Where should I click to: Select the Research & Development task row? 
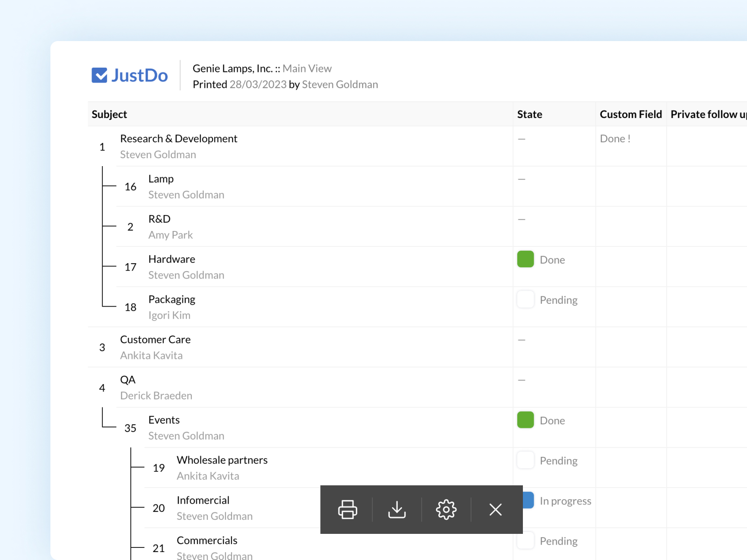178,139
